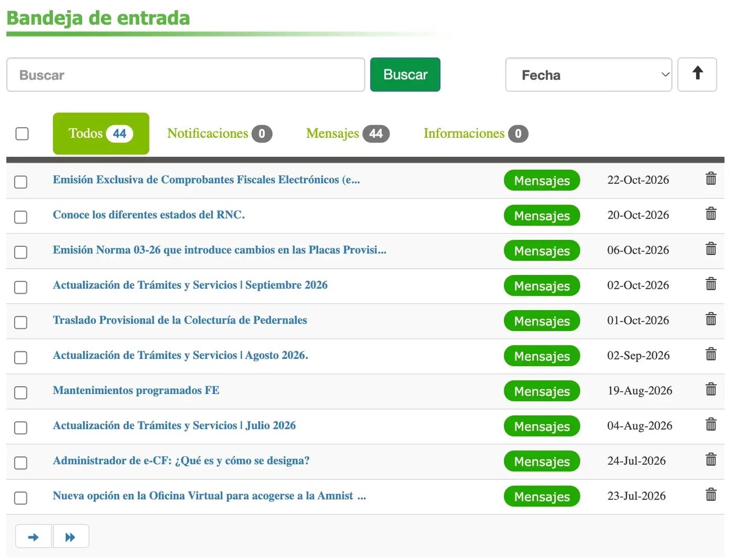This screenshot has height=560, width=734.
Task: Delete the 22-Oct-2026 message with trash icon
Action: pyautogui.click(x=711, y=179)
